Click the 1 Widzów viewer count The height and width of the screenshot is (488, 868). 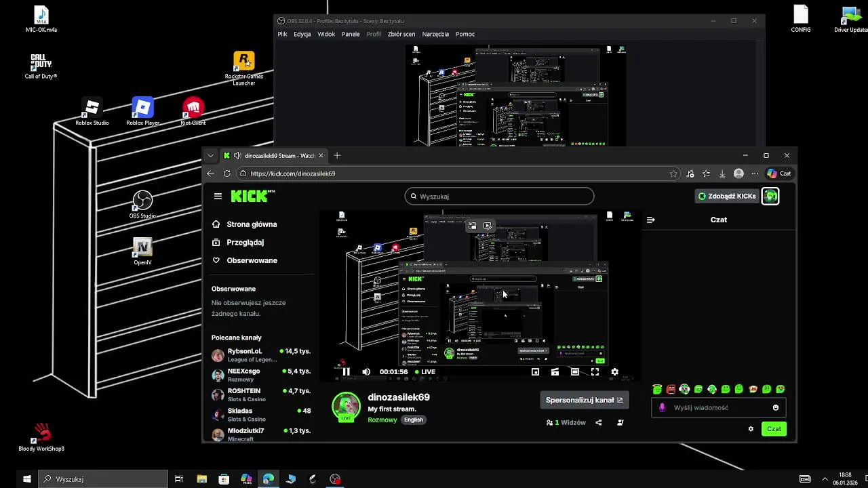tap(566, 422)
